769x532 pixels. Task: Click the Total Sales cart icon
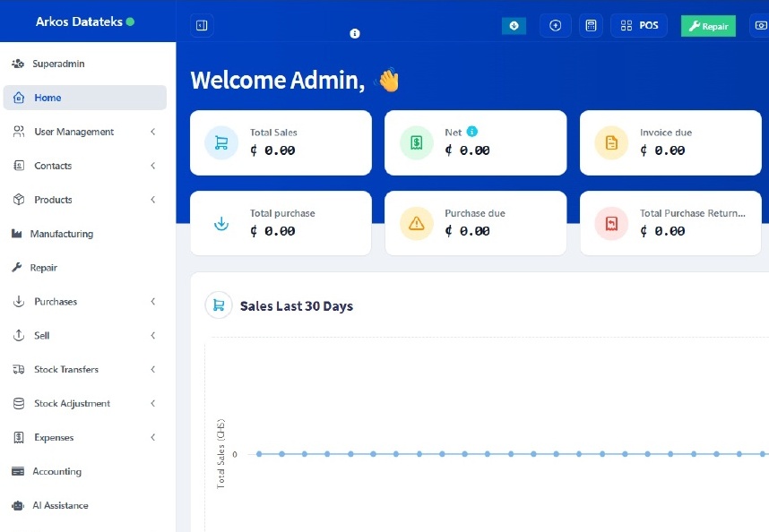221,142
